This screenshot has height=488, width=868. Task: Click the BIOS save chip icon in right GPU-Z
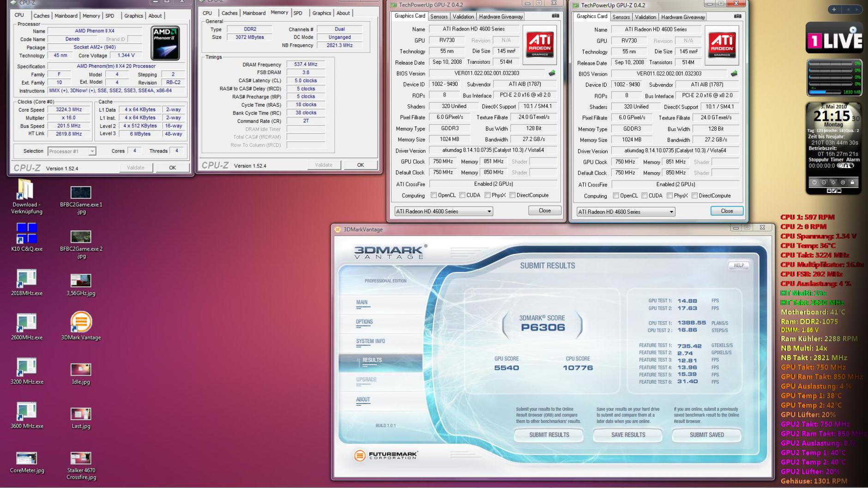(734, 73)
